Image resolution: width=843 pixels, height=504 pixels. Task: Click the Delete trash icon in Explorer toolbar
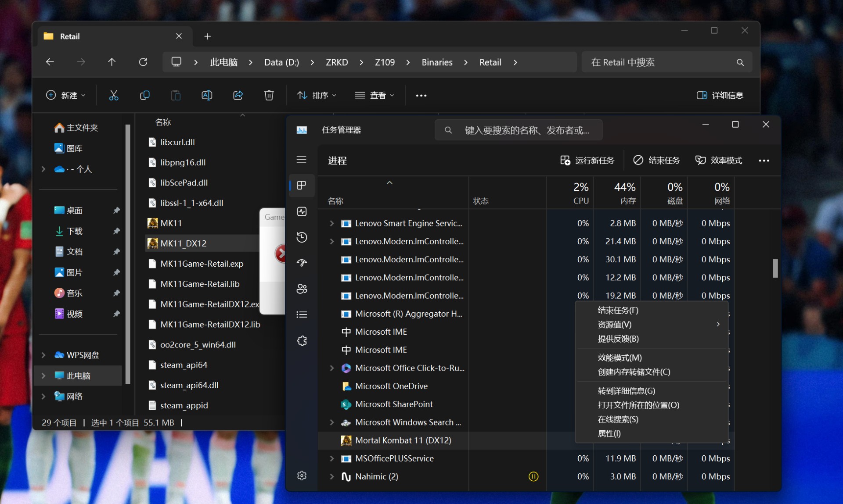[269, 95]
